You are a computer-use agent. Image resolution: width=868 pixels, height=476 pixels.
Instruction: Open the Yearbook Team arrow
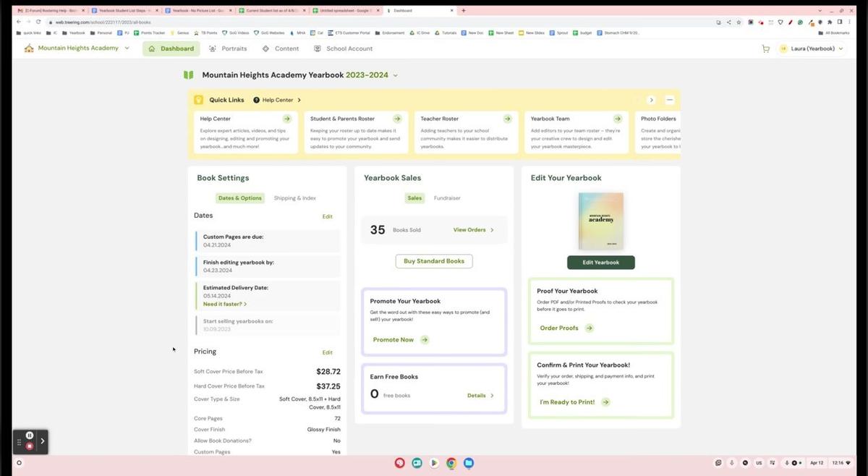coord(617,119)
